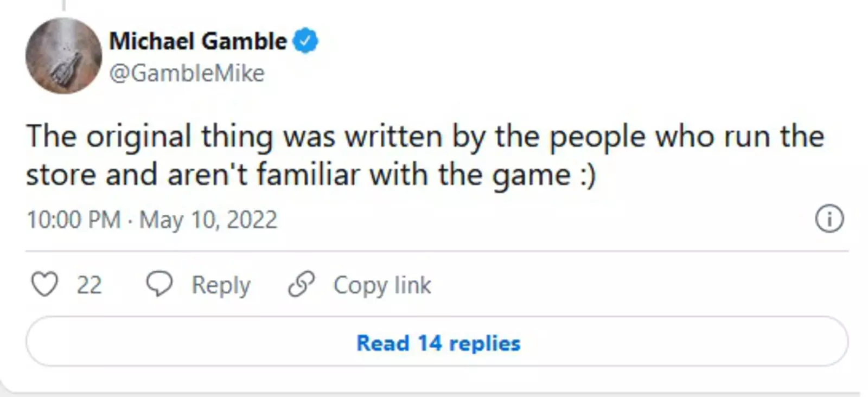Visit the @GambleMike handle
This screenshot has width=868, height=397.
tap(187, 73)
